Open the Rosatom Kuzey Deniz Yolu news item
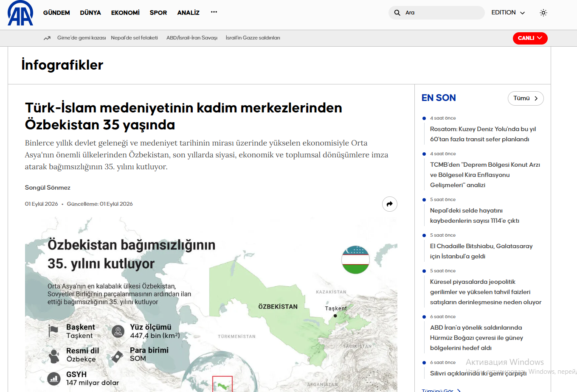This screenshot has height=392, width=577. 483,134
